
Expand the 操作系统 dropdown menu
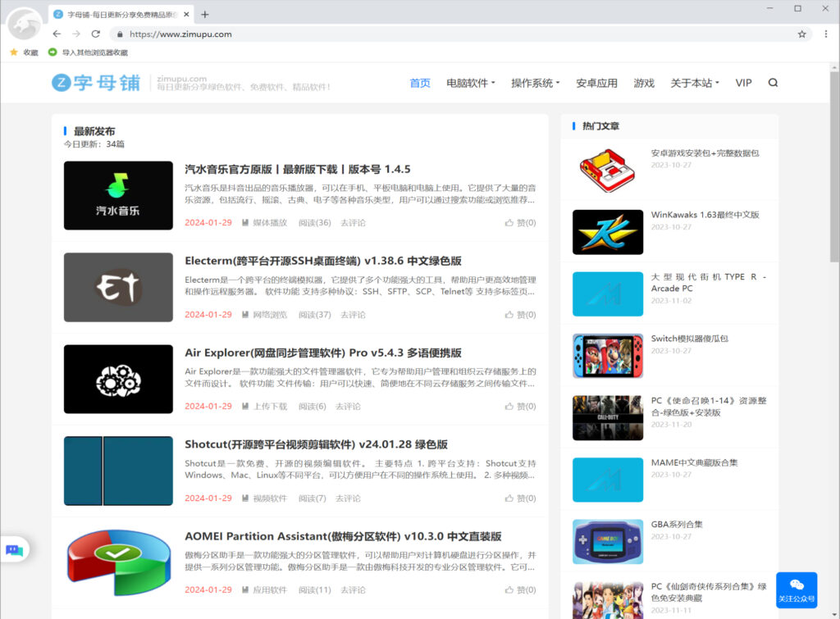(x=535, y=83)
